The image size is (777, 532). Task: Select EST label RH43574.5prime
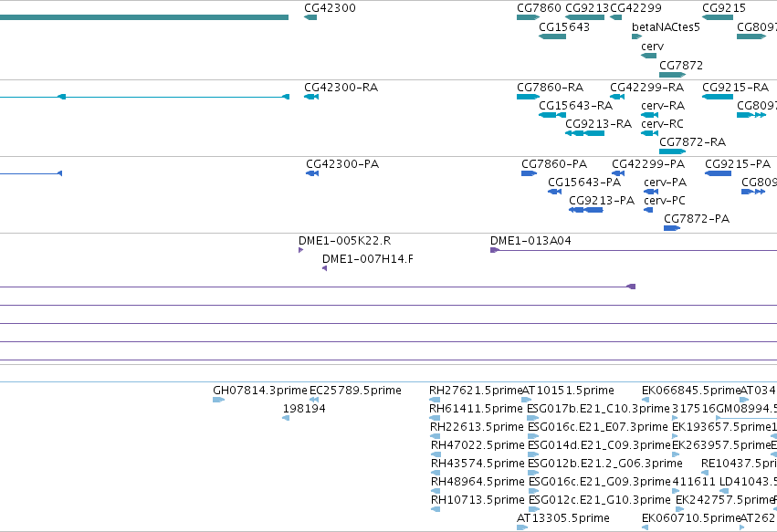point(478,464)
